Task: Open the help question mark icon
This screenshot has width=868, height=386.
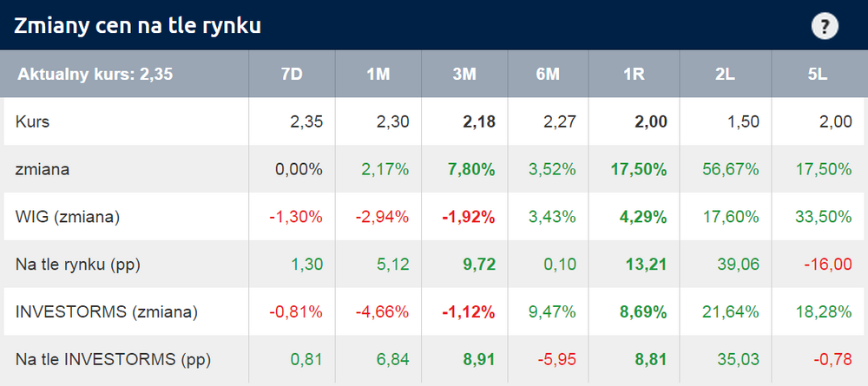Action: coord(825,26)
